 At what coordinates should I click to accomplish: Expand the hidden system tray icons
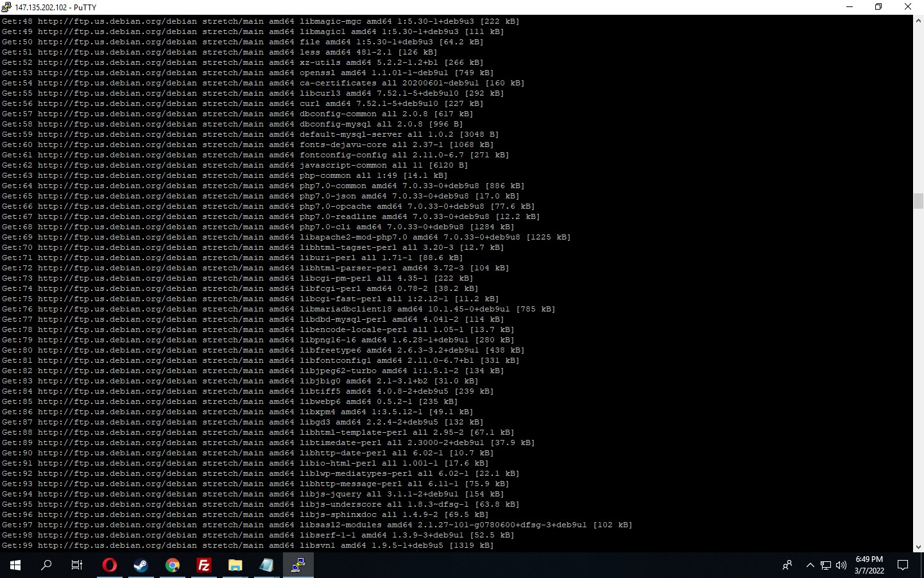point(810,566)
